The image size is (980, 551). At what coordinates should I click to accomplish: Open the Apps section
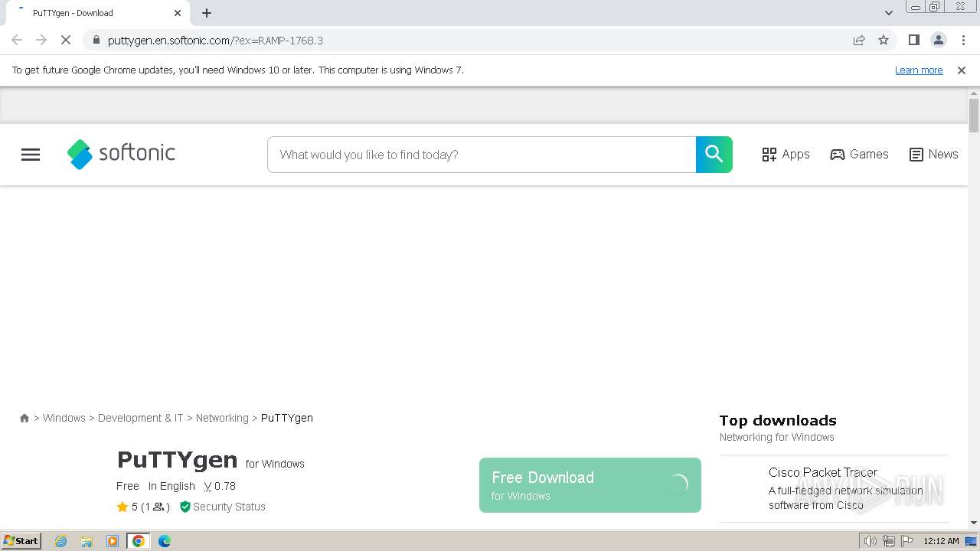(x=786, y=155)
